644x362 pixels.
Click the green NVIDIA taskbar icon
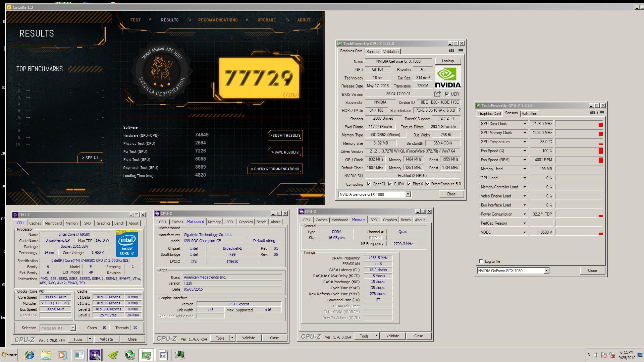[113, 355]
